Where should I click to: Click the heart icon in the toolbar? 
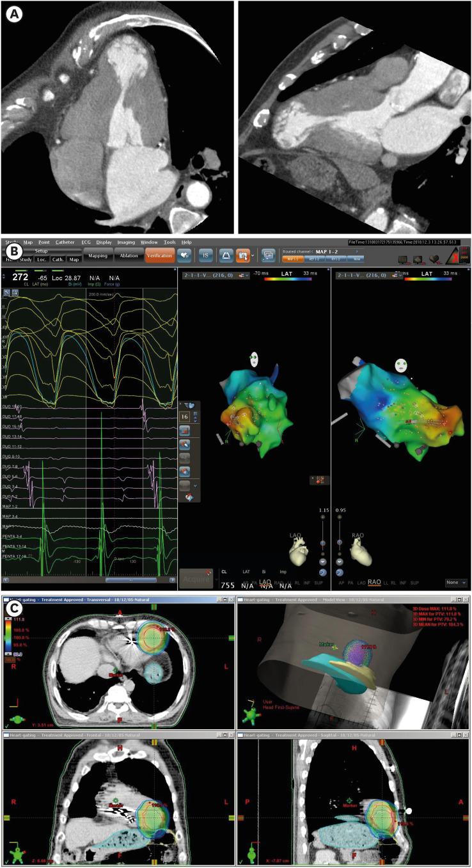click(x=185, y=255)
